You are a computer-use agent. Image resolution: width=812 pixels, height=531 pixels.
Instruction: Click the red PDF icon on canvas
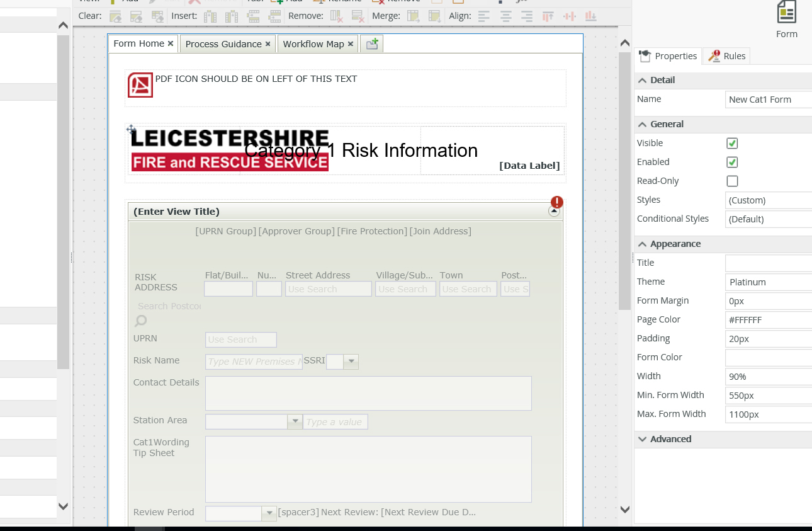coord(140,85)
